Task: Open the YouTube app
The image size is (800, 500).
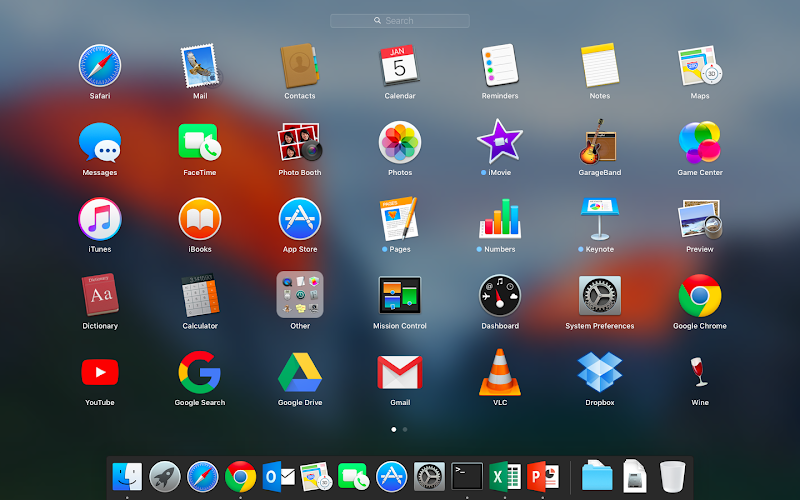Action: (x=99, y=372)
